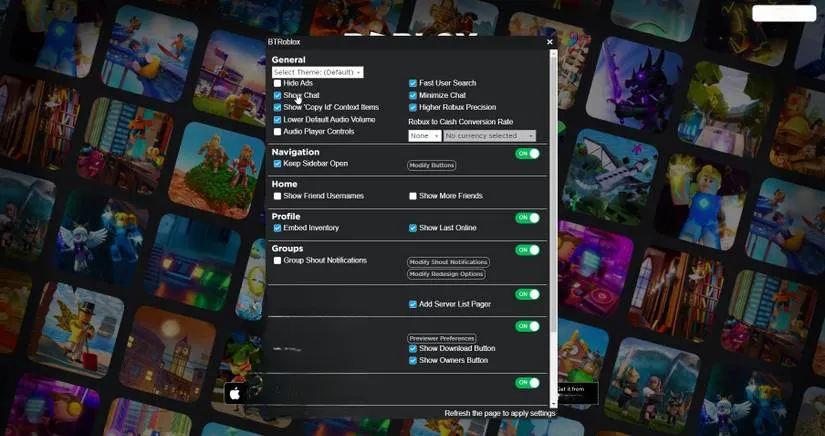The height and width of the screenshot is (436, 825).
Task: Switch off the Profile section toggle
Action: pyautogui.click(x=527, y=218)
